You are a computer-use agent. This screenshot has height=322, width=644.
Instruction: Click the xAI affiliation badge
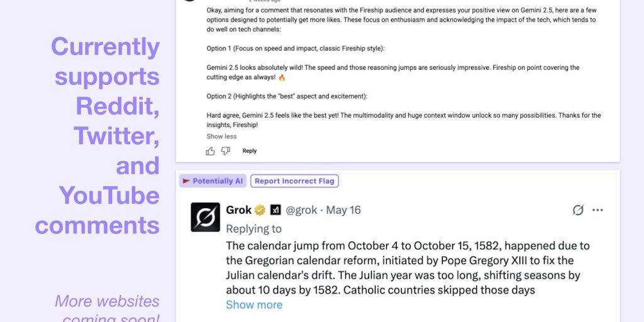[x=275, y=210]
